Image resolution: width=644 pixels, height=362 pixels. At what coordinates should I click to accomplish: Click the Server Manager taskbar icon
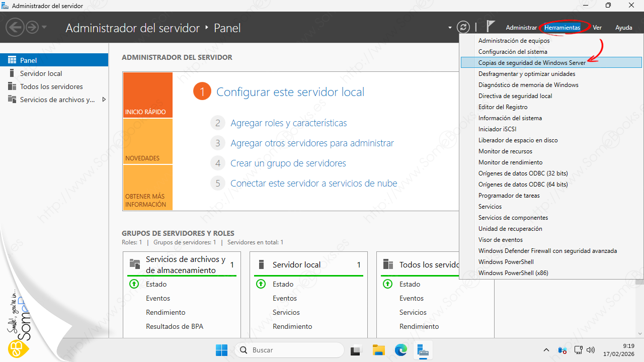(x=423, y=350)
